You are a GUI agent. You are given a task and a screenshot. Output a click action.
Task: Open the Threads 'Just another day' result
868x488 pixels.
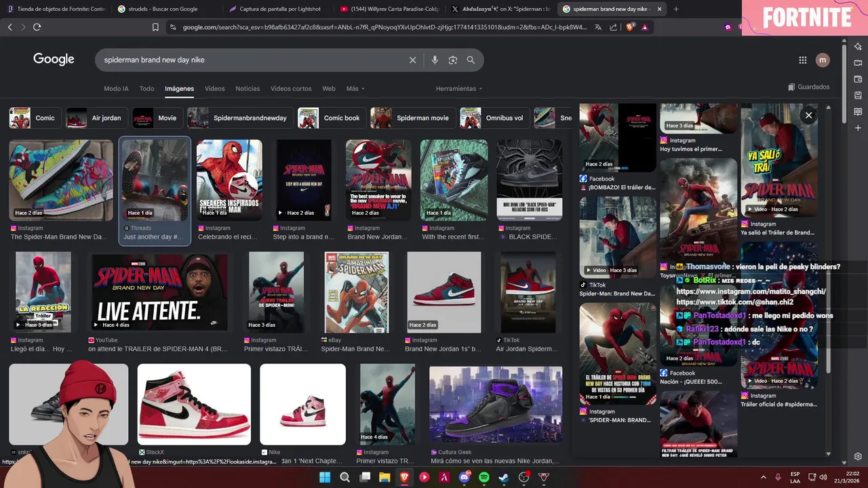point(155,180)
